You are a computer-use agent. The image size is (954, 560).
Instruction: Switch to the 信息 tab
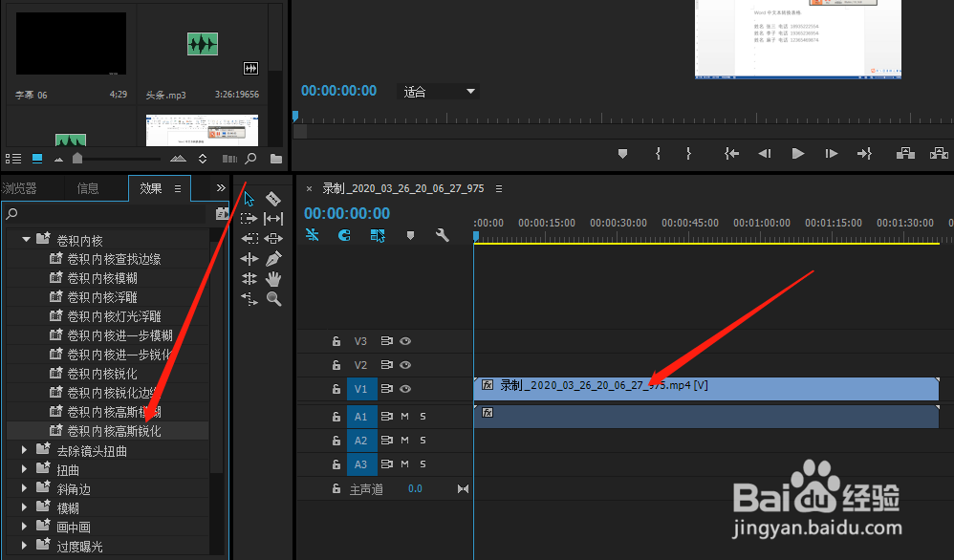point(88,188)
